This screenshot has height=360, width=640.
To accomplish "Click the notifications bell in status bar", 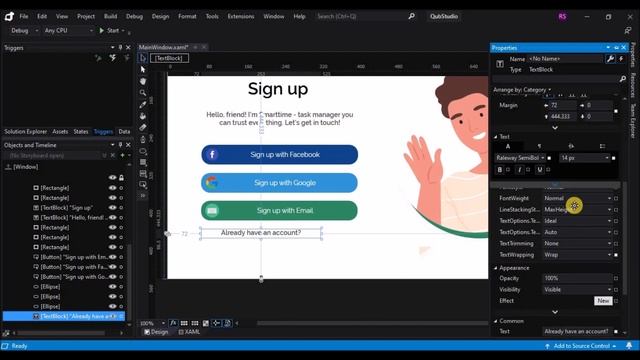I will pyautogui.click(x=629, y=346).
